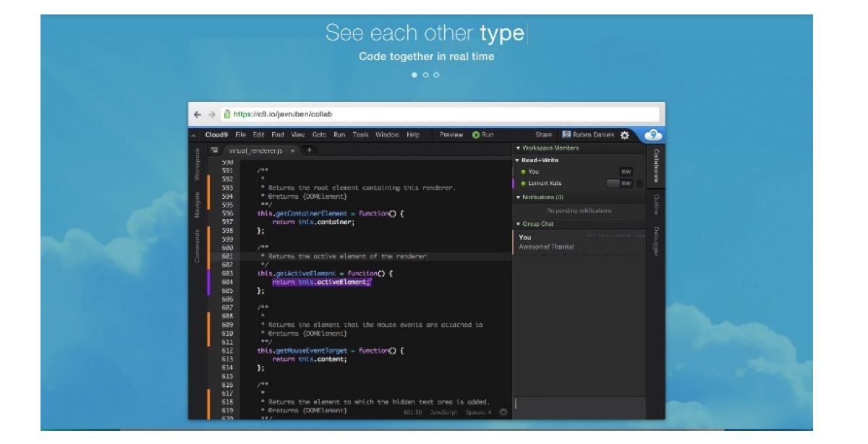Click the Preview button
The width and height of the screenshot is (868, 444).
pos(451,135)
